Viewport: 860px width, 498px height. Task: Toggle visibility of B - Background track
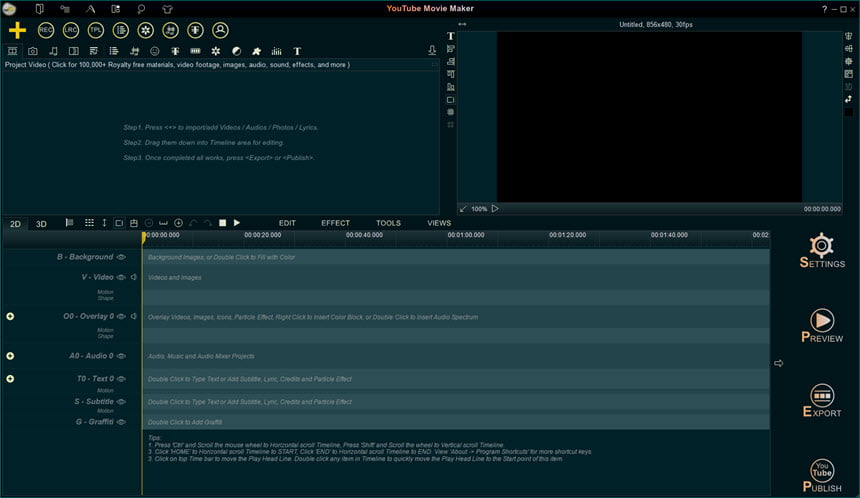[121, 257]
